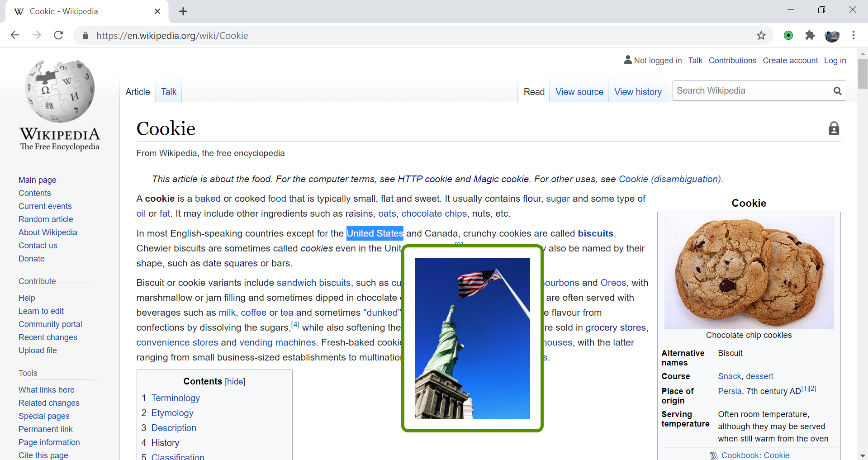The image size is (868, 460).
Task: Open Random article
Action: pyautogui.click(x=46, y=219)
